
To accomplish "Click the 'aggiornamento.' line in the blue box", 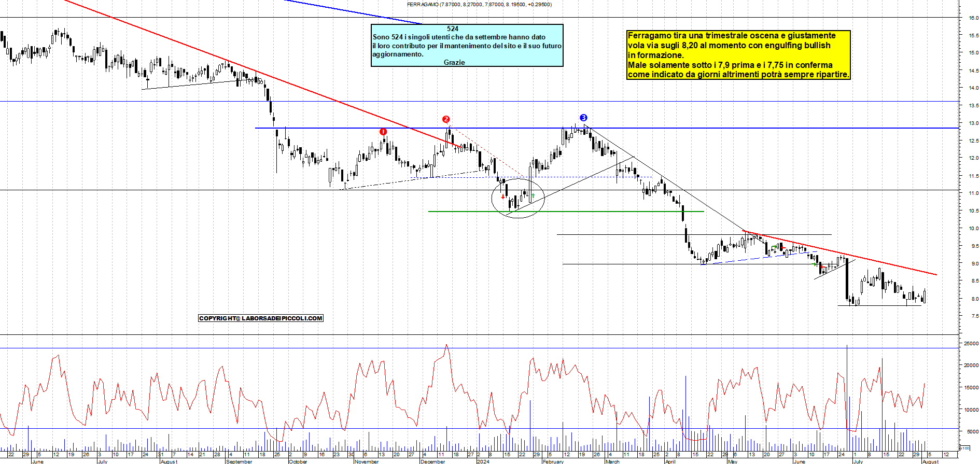I will pos(398,54).
